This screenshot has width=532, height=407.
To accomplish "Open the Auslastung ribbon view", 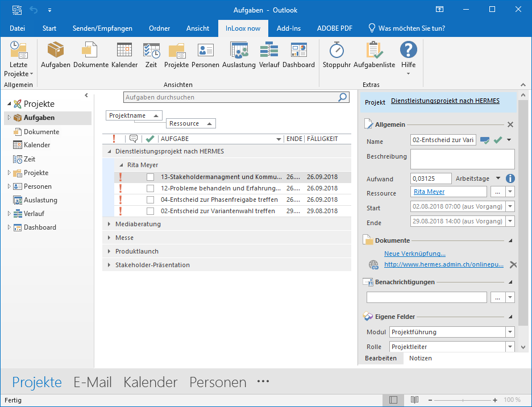I will (x=239, y=55).
